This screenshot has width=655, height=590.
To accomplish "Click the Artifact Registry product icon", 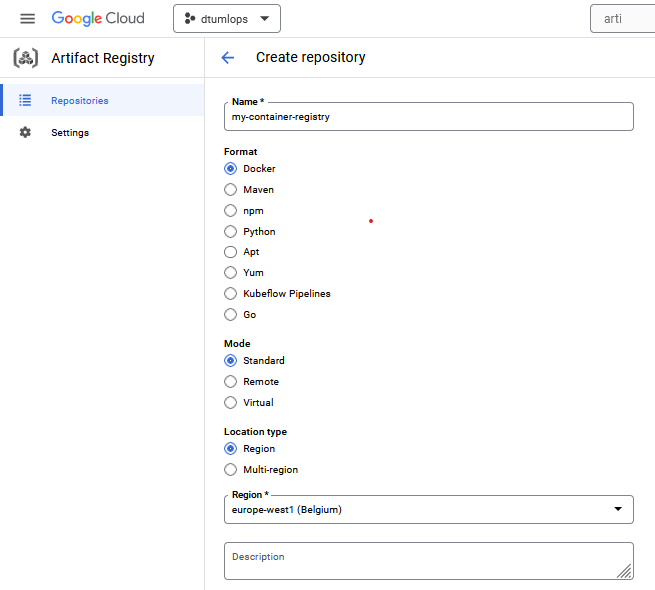I will [x=25, y=58].
